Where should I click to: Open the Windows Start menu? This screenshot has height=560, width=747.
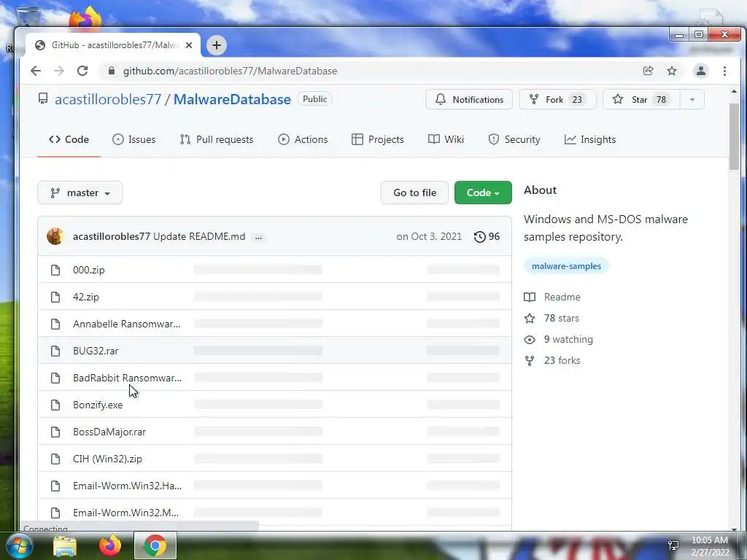point(19,545)
